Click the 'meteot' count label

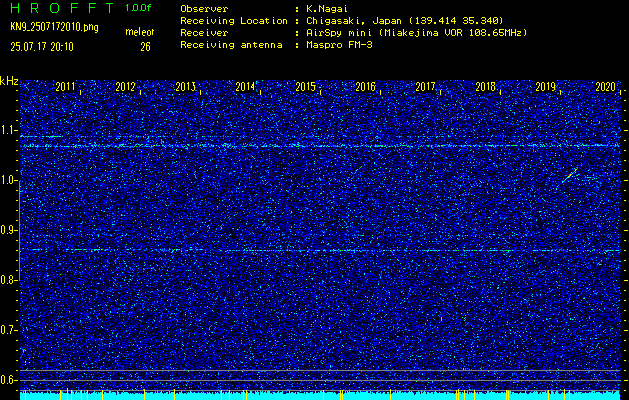point(140,32)
